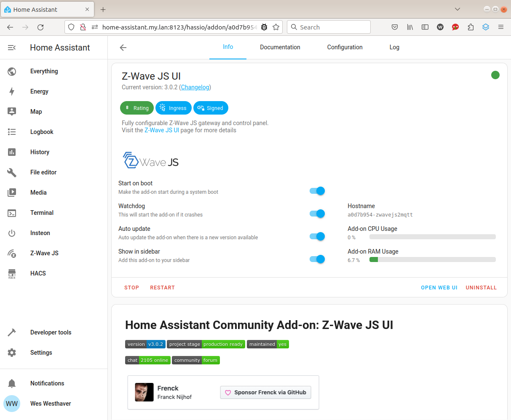Open Developer tools hammer icon

[12, 332]
